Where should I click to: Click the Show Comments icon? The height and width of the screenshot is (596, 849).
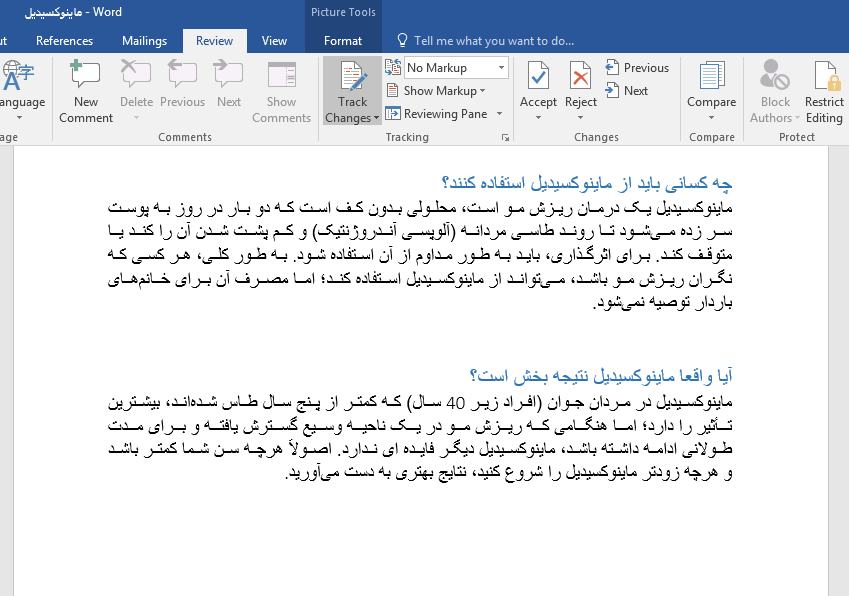click(x=282, y=75)
